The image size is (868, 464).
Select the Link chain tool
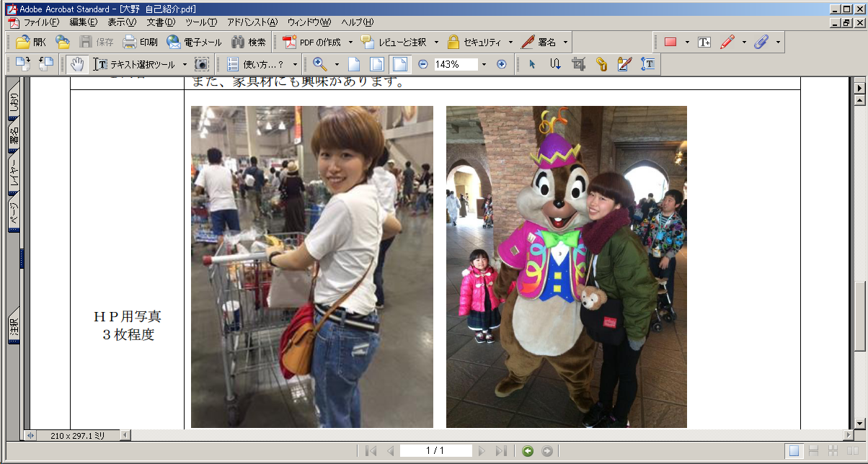click(x=601, y=64)
